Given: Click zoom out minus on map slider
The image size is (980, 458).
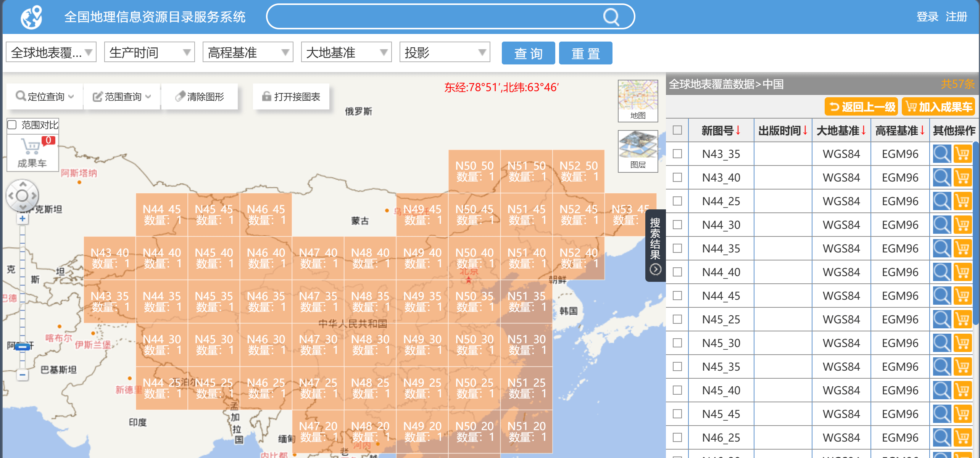Looking at the screenshot, I should [x=23, y=375].
